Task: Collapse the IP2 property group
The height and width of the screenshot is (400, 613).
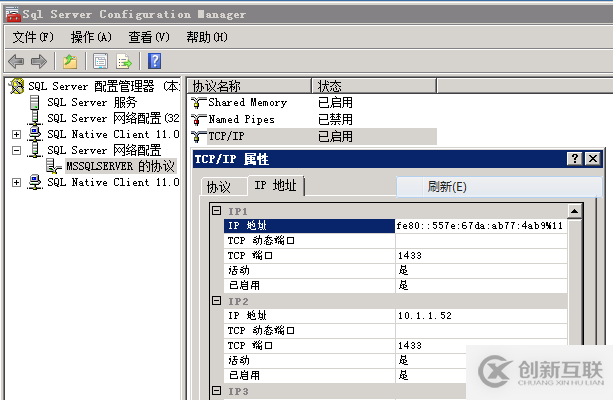Action: tap(217, 301)
